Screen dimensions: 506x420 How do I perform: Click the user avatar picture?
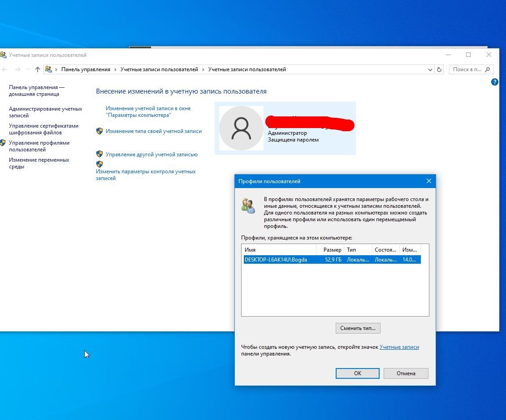(241, 129)
